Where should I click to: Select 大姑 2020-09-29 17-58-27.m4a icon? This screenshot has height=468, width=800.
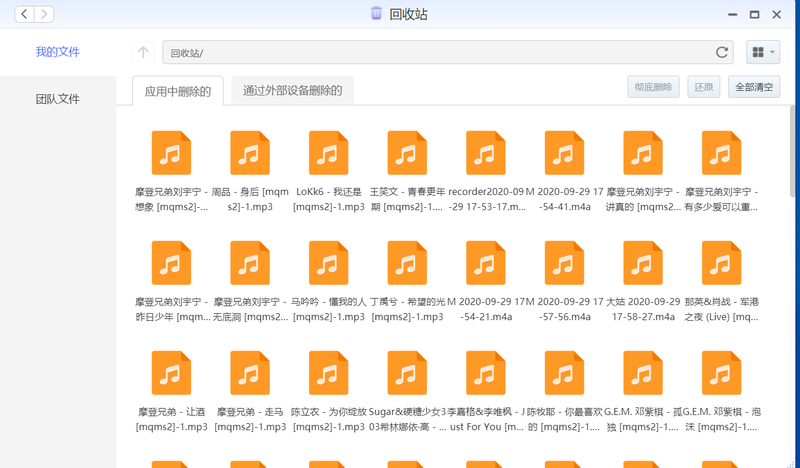(x=643, y=262)
